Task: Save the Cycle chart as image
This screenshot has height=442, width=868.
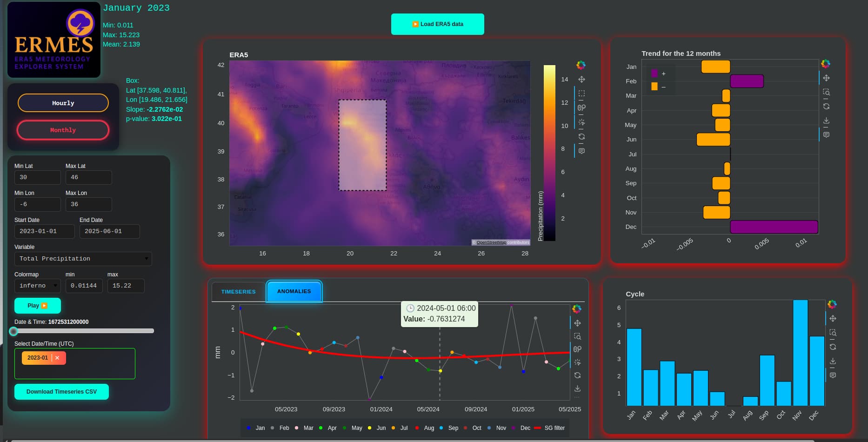Action: (833, 361)
